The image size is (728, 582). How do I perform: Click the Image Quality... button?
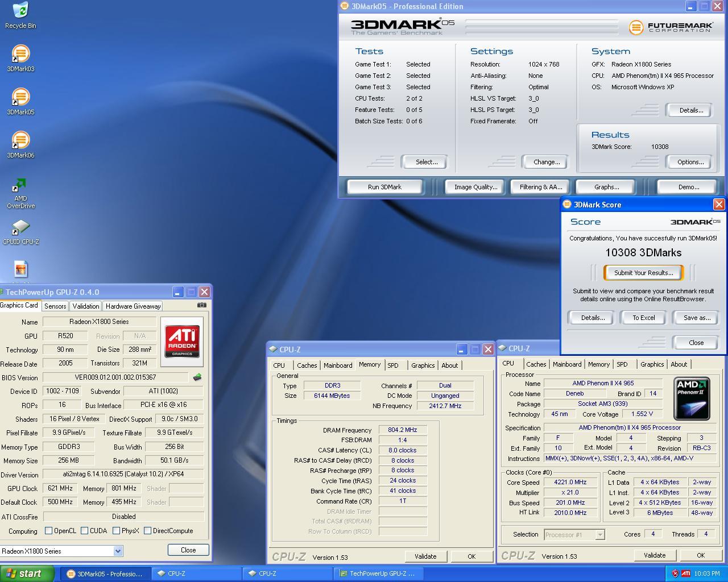coord(475,187)
